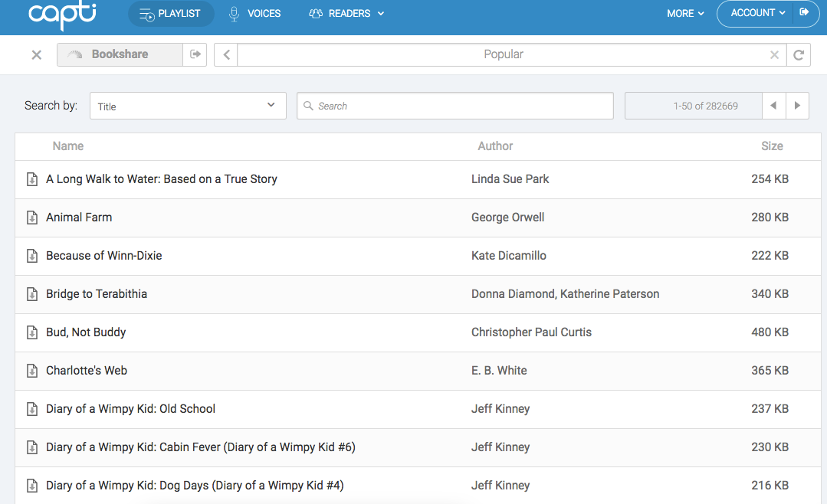The width and height of the screenshot is (827, 504).
Task: Click the Popular path field
Action: point(503,55)
